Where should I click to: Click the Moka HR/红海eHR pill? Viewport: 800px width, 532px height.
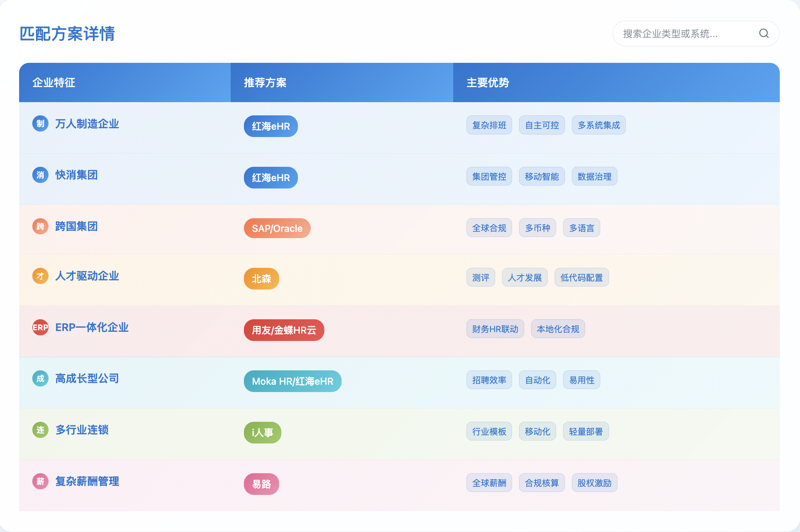click(292, 381)
